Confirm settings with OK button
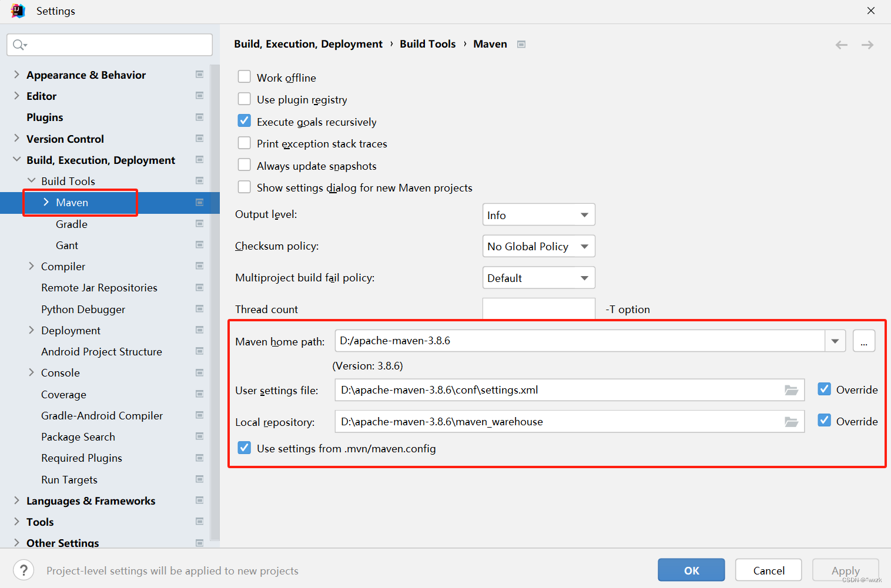 pyautogui.click(x=691, y=570)
